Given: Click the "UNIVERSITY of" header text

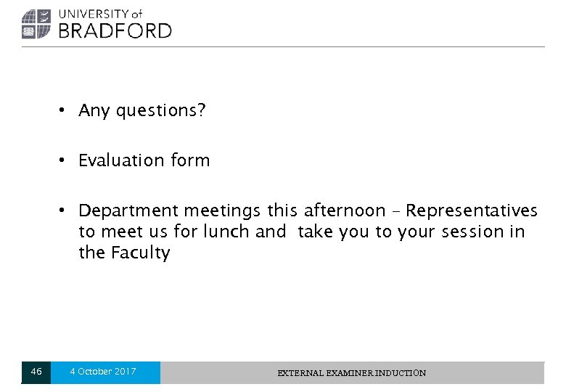Looking at the screenshot, I should point(99,14).
